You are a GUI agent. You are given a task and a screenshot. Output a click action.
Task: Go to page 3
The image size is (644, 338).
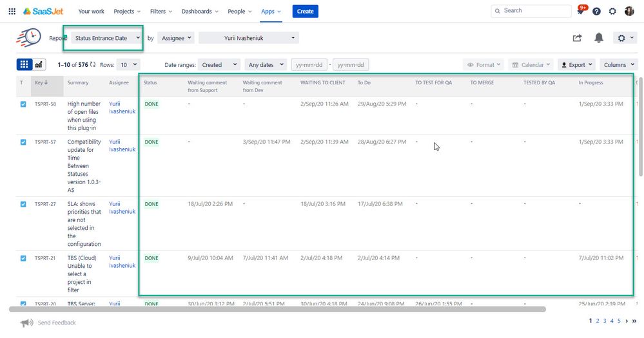point(605,321)
